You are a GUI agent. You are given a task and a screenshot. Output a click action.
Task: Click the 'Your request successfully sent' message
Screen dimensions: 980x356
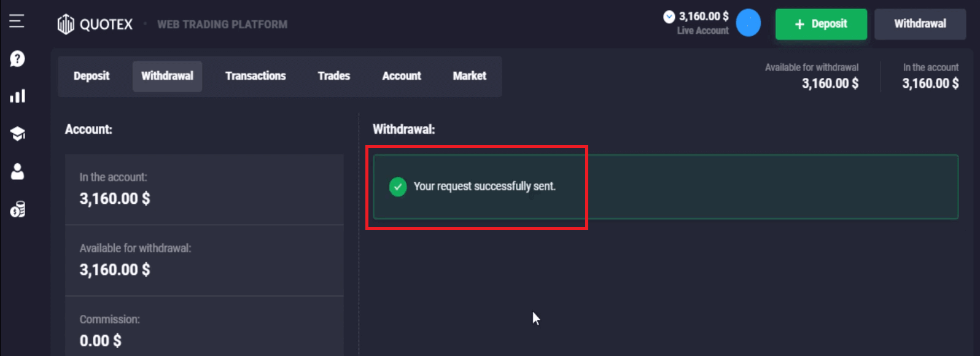tap(484, 187)
